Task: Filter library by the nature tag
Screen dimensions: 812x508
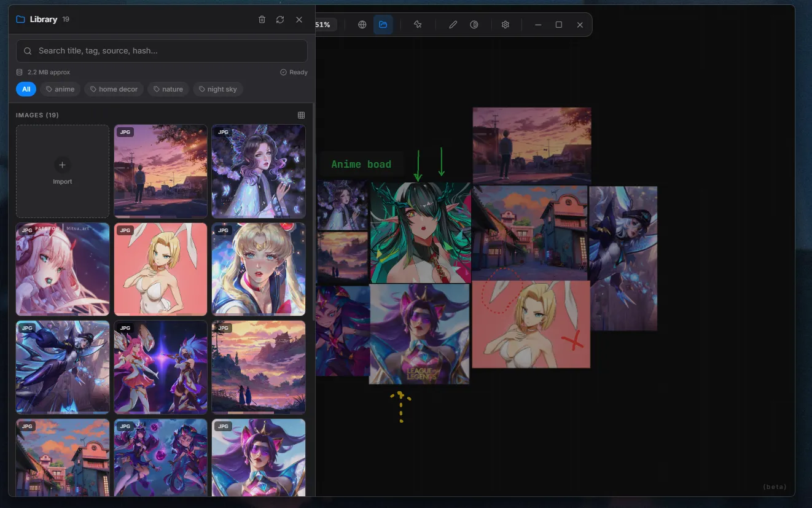Action: point(168,89)
